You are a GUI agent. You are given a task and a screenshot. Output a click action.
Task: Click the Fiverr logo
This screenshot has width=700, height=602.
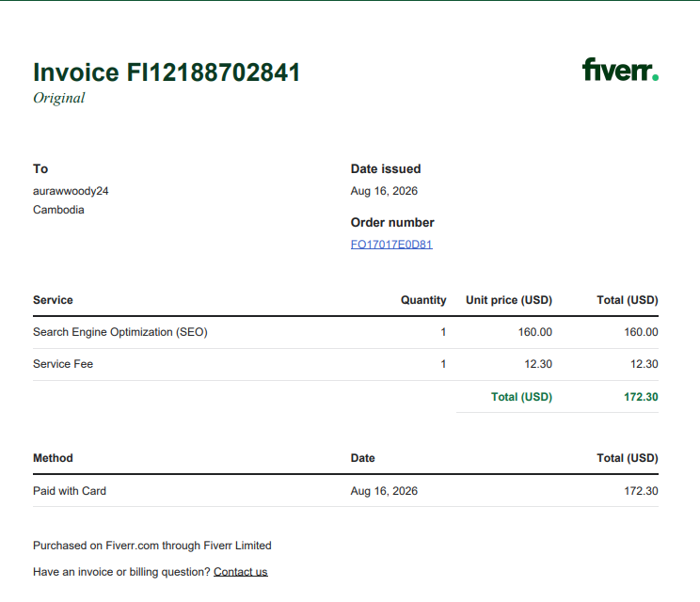pyautogui.click(x=620, y=70)
